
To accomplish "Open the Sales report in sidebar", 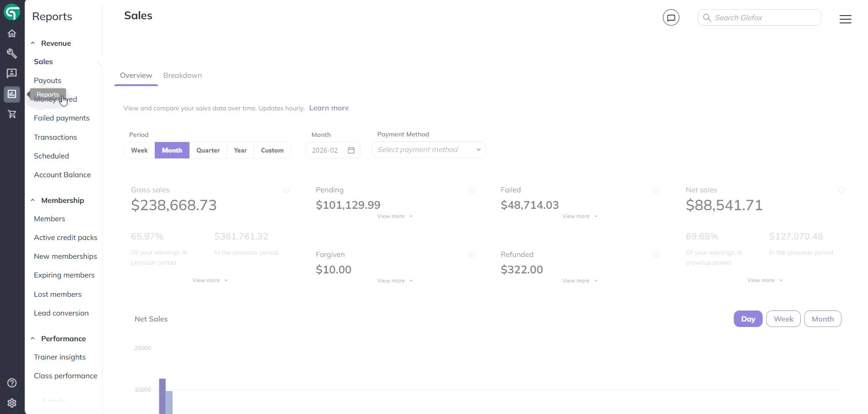I will 43,61.
